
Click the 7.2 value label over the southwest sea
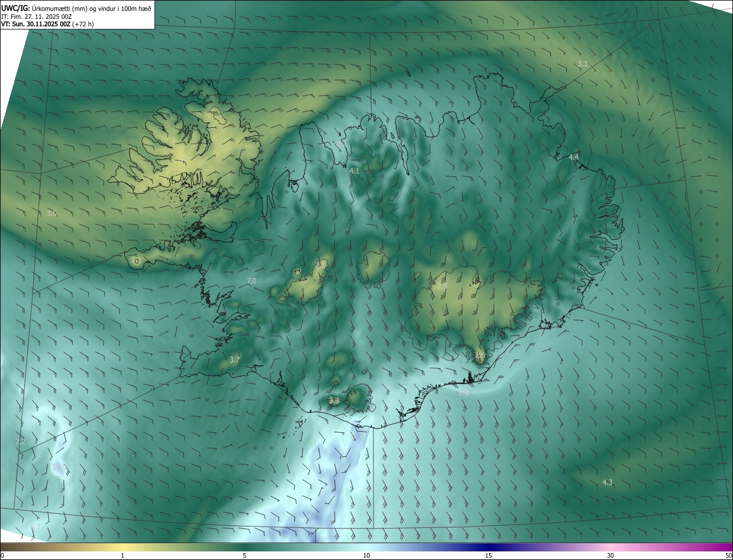tap(20, 441)
